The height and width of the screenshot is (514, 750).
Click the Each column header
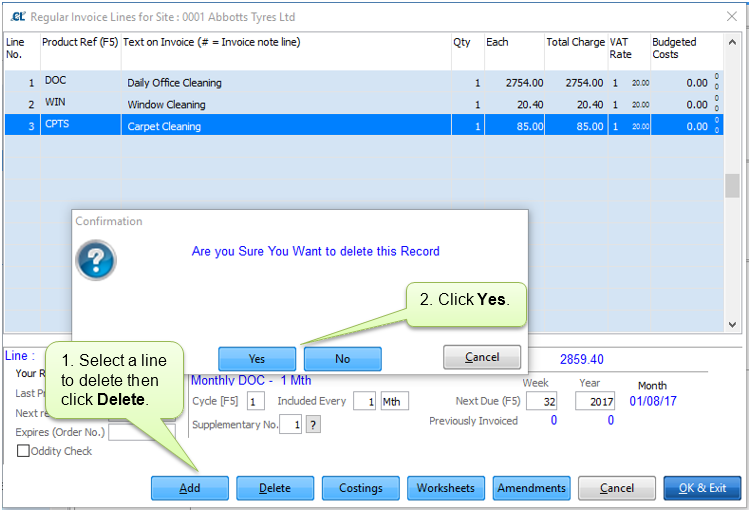(497, 42)
